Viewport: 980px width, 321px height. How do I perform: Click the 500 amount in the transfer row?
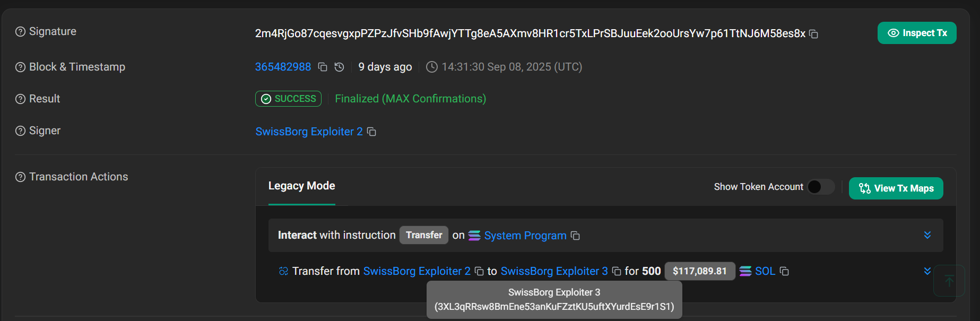coord(651,271)
